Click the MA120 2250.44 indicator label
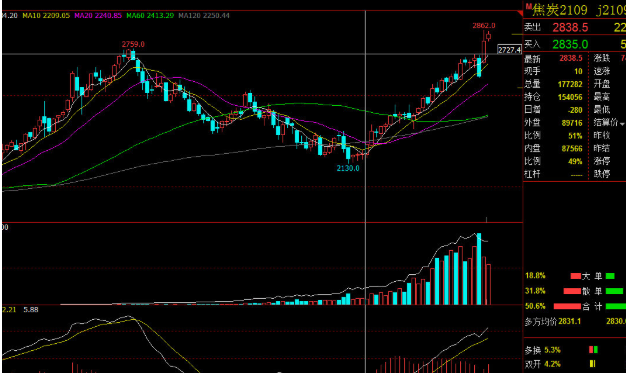 204,16
